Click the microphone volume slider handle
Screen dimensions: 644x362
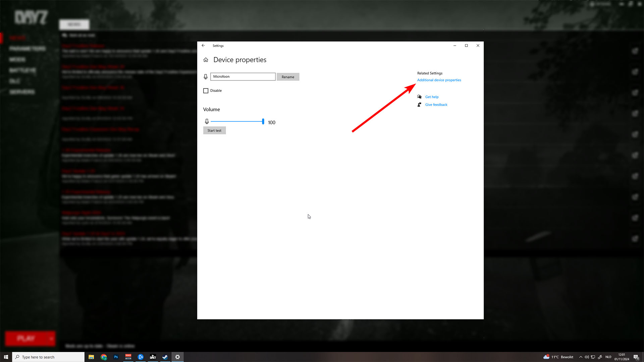click(x=263, y=121)
